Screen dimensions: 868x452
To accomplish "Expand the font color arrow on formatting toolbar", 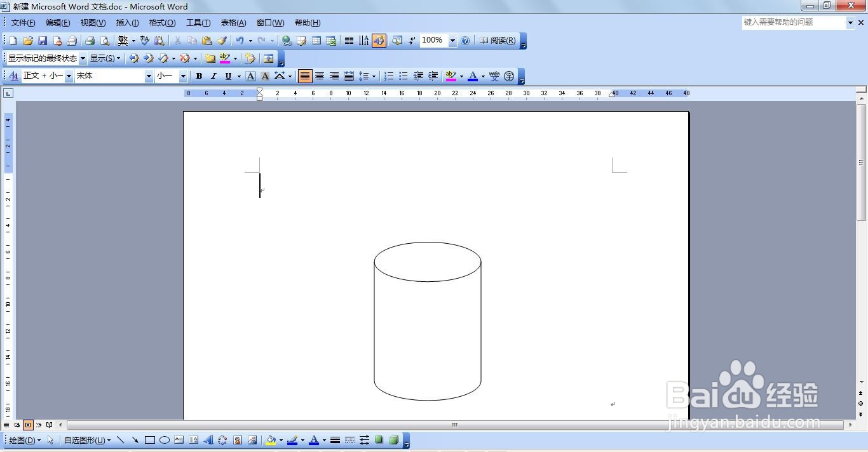I will (x=483, y=76).
